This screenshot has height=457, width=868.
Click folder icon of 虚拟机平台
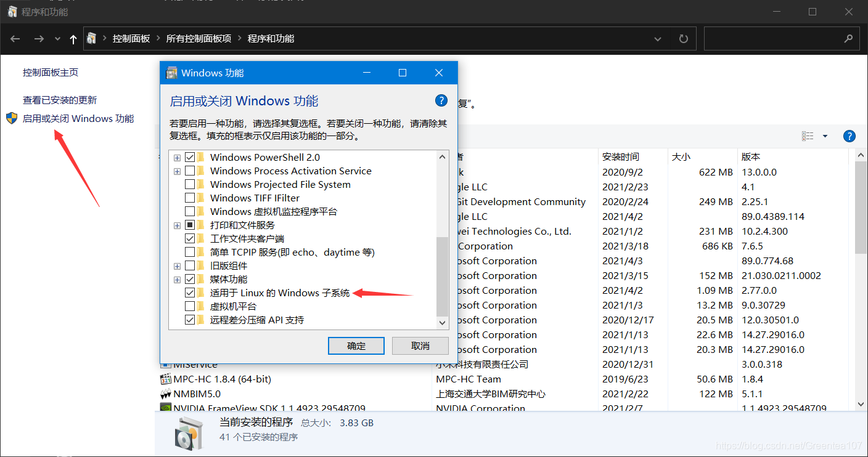pos(200,306)
